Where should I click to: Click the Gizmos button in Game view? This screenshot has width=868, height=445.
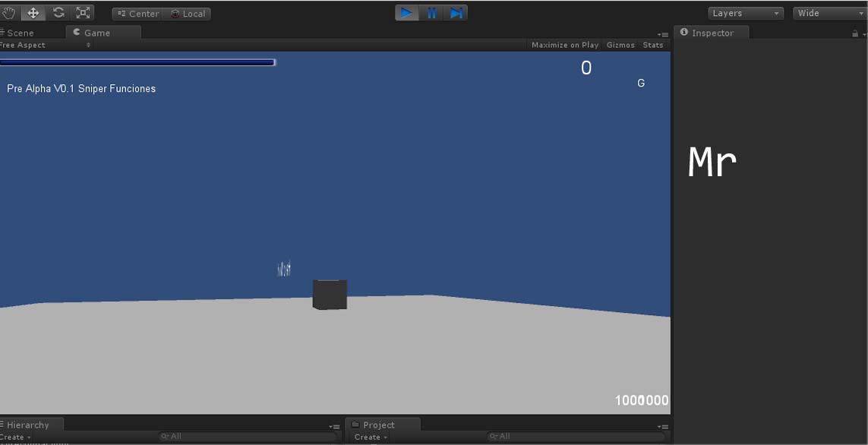620,45
